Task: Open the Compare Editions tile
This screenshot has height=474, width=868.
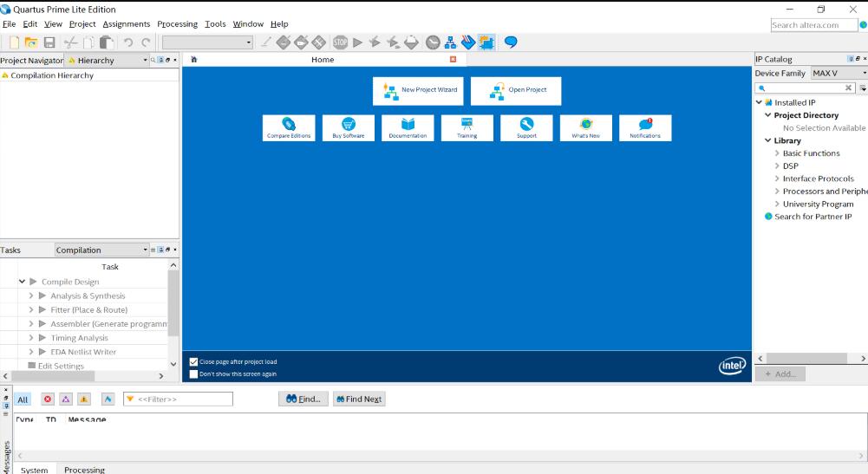Action: (289, 127)
